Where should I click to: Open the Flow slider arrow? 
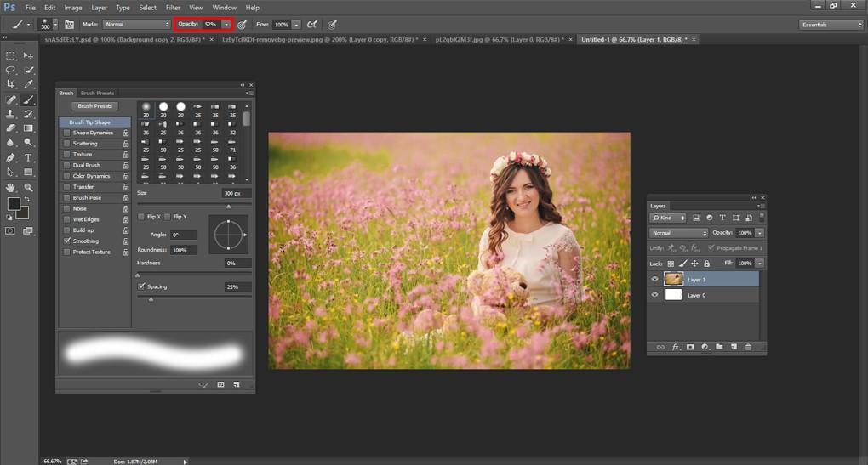click(x=296, y=25)
